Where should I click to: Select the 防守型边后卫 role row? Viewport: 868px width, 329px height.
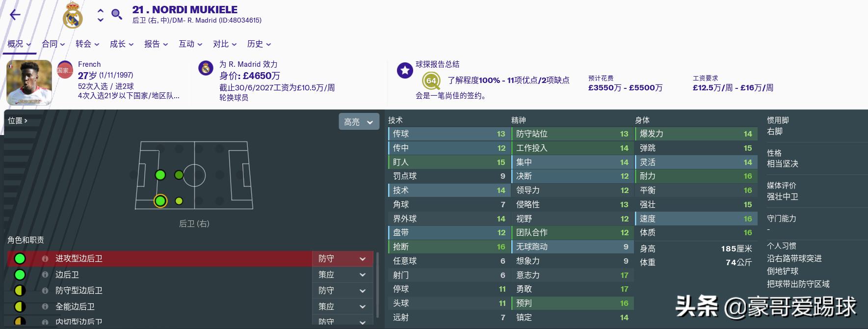(x=159, y=291)
